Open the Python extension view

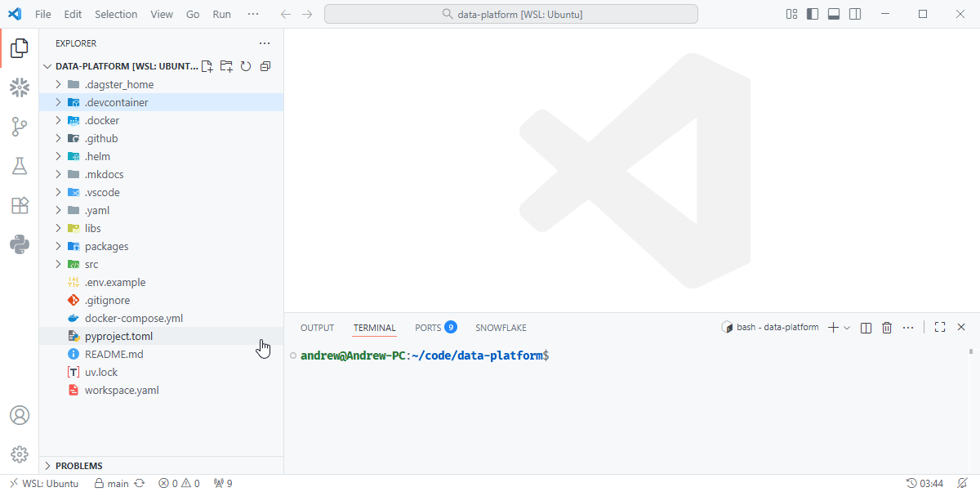[x=19, y=244]
